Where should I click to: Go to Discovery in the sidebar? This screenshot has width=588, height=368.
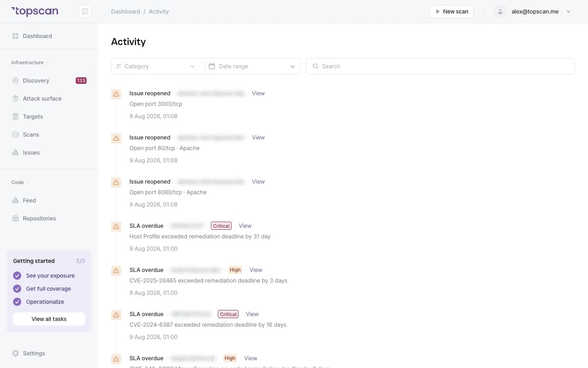(49, 81)
